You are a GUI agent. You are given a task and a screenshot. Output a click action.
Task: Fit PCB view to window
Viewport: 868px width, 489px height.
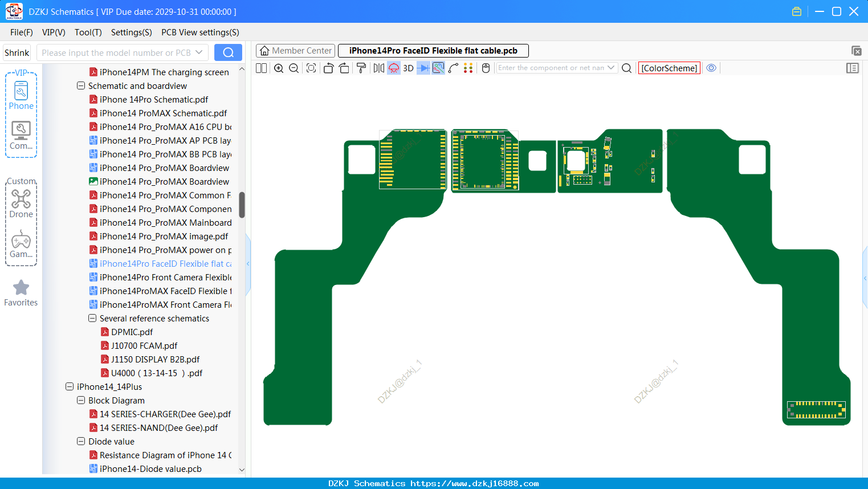[x=311, y=68]
